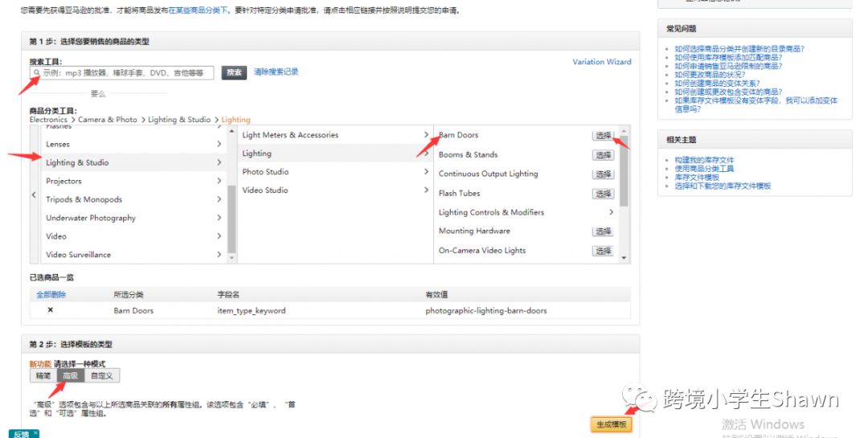Select the 高级 template mode
Screen dimensions: 868x438
coord(71,375)
